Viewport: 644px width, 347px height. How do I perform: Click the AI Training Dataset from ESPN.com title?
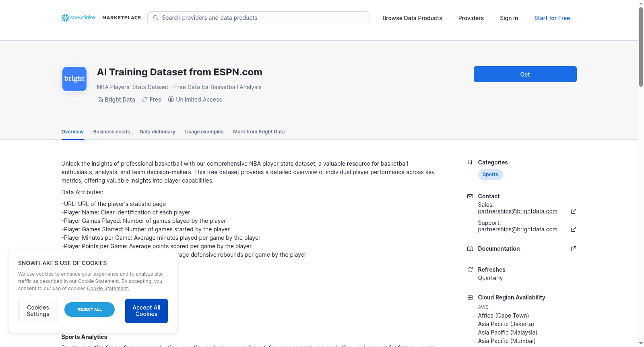(180, 72)
